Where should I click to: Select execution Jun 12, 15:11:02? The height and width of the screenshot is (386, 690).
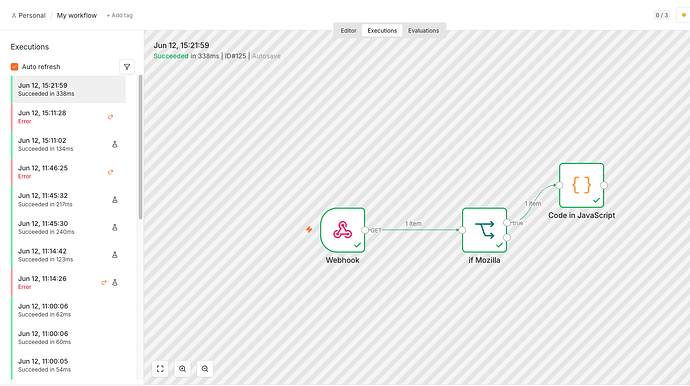click(x=69, y=144)
